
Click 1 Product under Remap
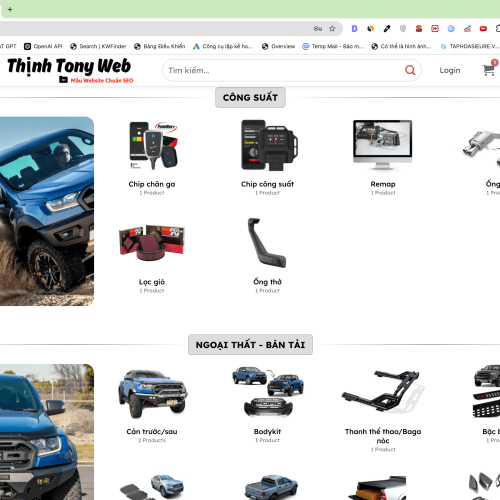pos(383,193)
